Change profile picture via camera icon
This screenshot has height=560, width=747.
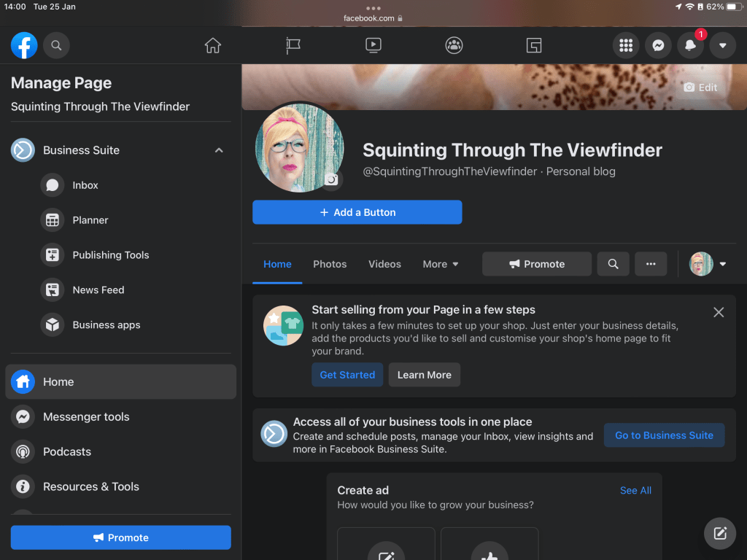(x=332, y=179)
